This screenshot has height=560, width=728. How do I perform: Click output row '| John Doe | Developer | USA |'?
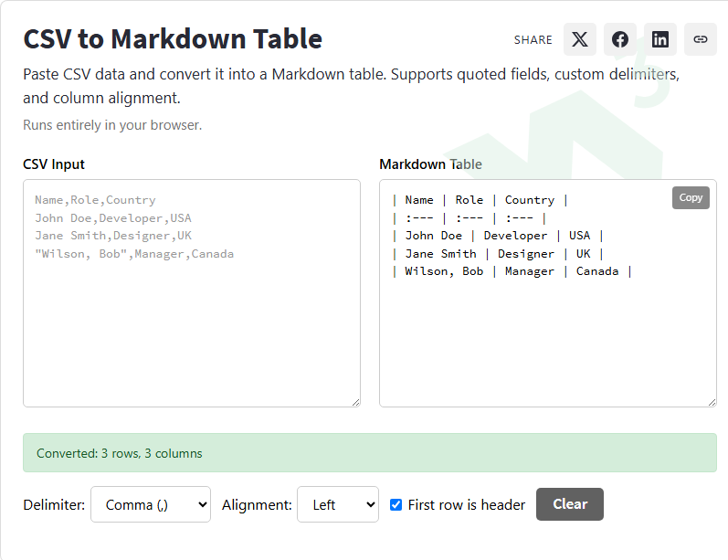tap(498, 236)
